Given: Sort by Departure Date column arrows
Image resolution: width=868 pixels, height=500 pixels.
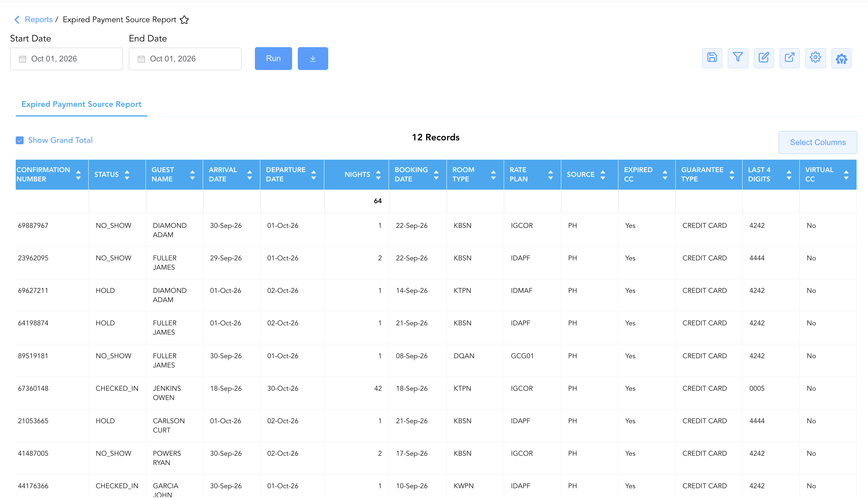Looking at the screenshot, I should 314,175.
